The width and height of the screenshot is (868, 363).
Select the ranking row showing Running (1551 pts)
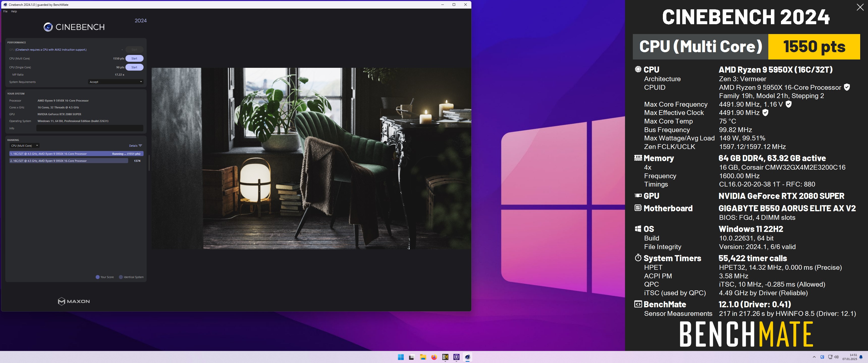point(76,154)
